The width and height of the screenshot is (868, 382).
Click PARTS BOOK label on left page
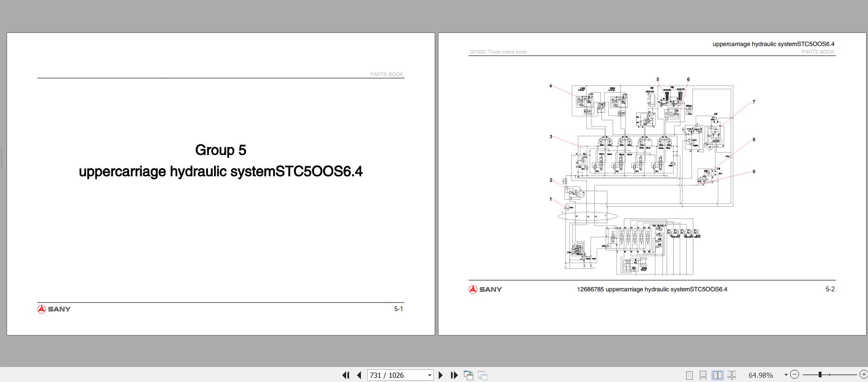387,74
